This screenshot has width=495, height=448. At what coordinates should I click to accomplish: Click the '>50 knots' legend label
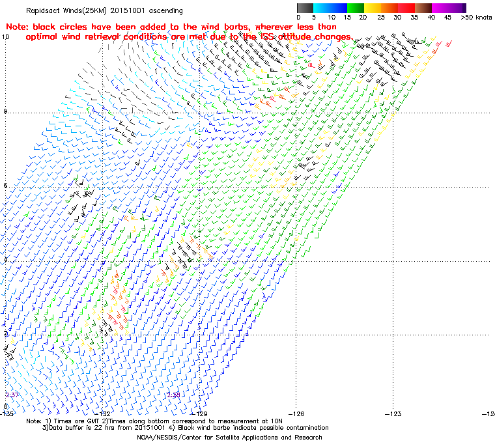[x=476, y=18]
